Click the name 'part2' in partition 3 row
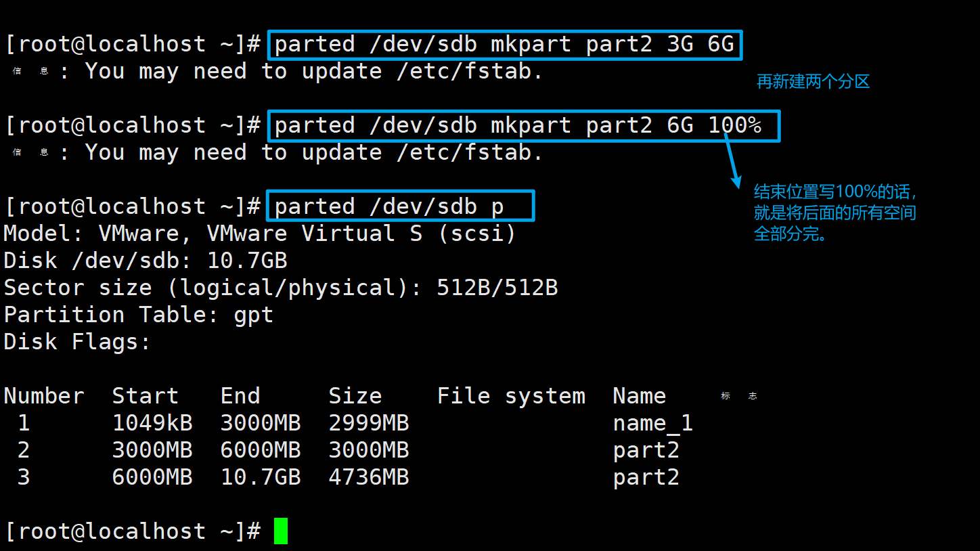980x551 pixels. [646, 479]
